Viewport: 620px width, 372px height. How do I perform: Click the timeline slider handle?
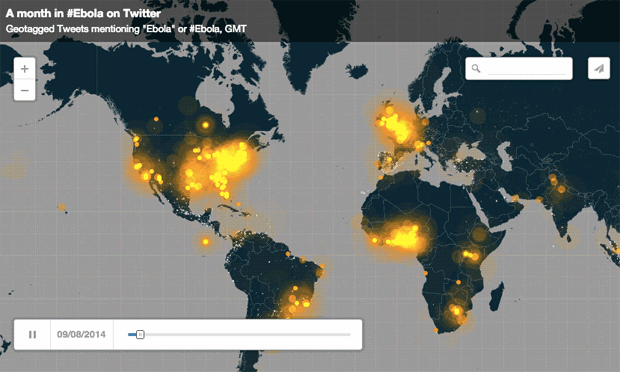(140, 335)
